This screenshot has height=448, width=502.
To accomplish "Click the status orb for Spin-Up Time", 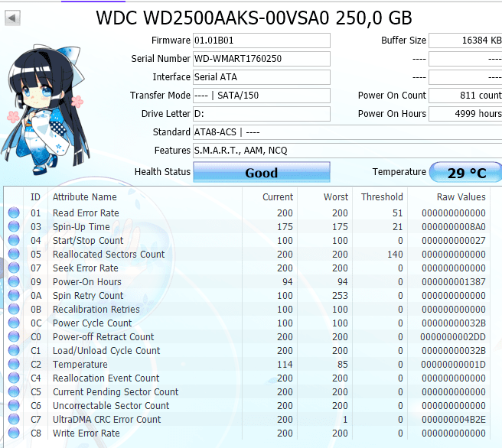I will pyautogui.click(x=14, y=227).
